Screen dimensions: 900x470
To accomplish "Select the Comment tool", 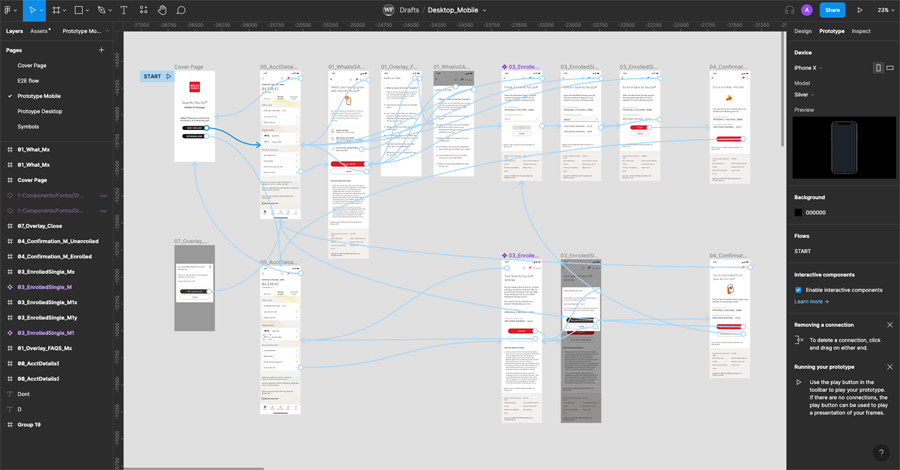I will 181,10.
